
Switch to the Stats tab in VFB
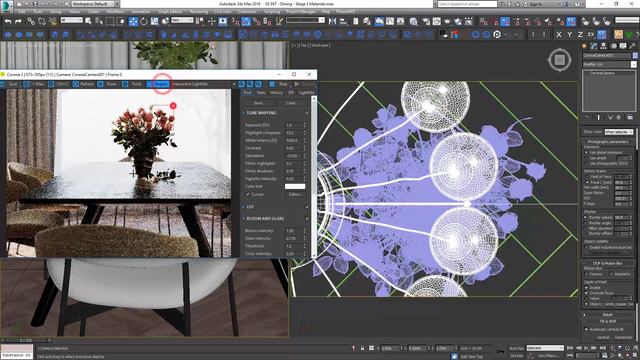(261, 93)
